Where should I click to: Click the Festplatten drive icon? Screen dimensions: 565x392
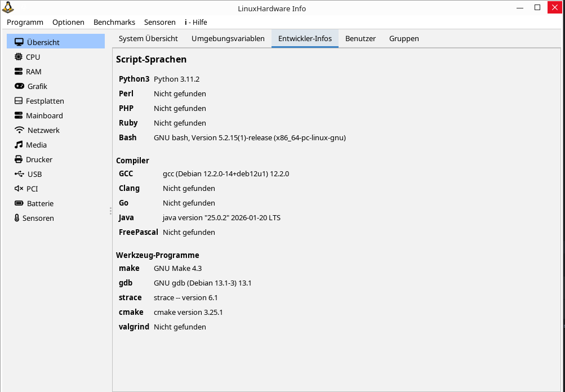coord(19,101)
